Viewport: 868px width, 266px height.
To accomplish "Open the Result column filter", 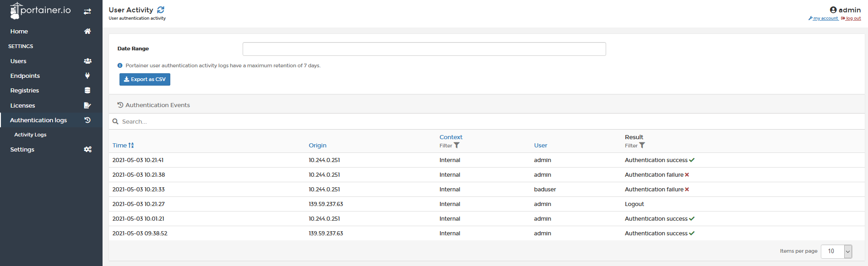I will [x=635, y=146].
